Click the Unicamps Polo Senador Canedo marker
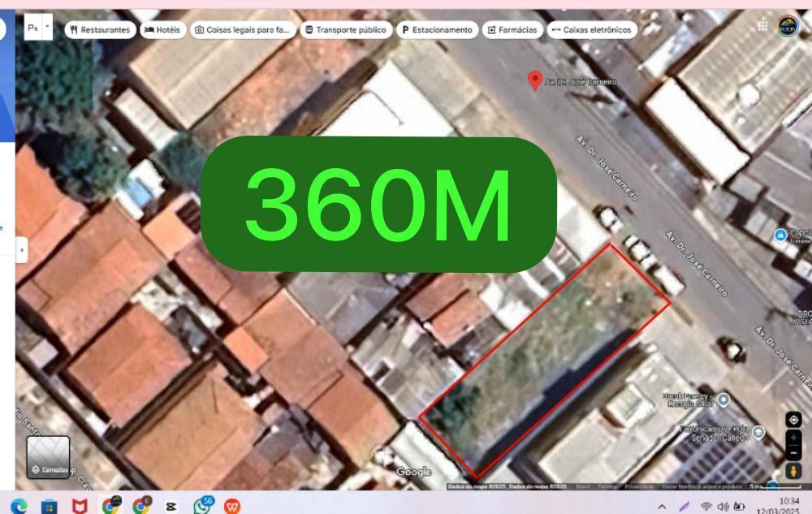The height and width of the screenshot is (514, 812). click(x=758, y=431)
